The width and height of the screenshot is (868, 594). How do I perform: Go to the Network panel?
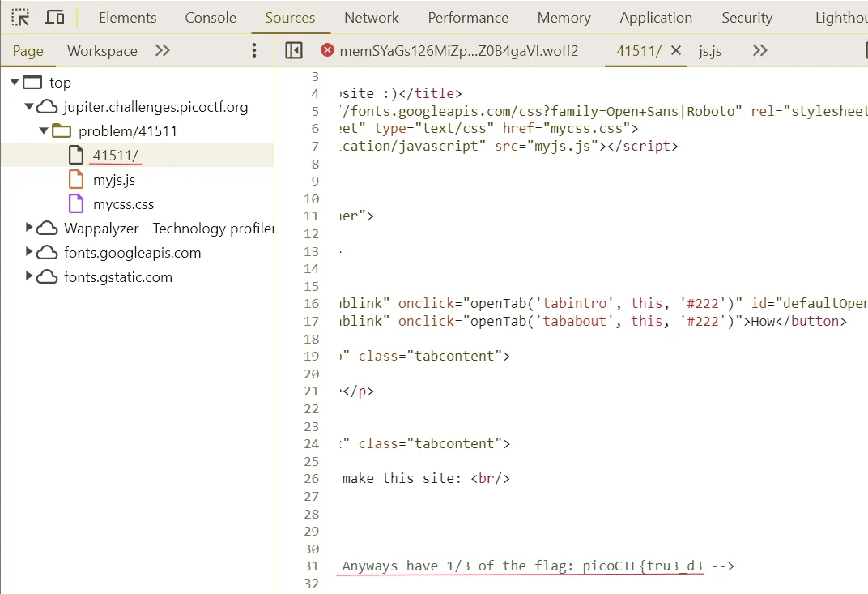pyautogui.click(x=372, y=18)
